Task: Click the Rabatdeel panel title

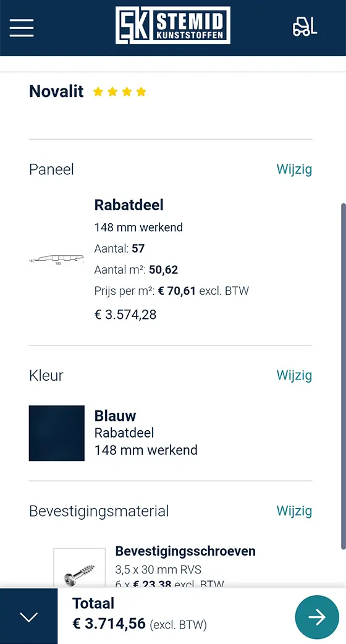Action: (129, 205)
